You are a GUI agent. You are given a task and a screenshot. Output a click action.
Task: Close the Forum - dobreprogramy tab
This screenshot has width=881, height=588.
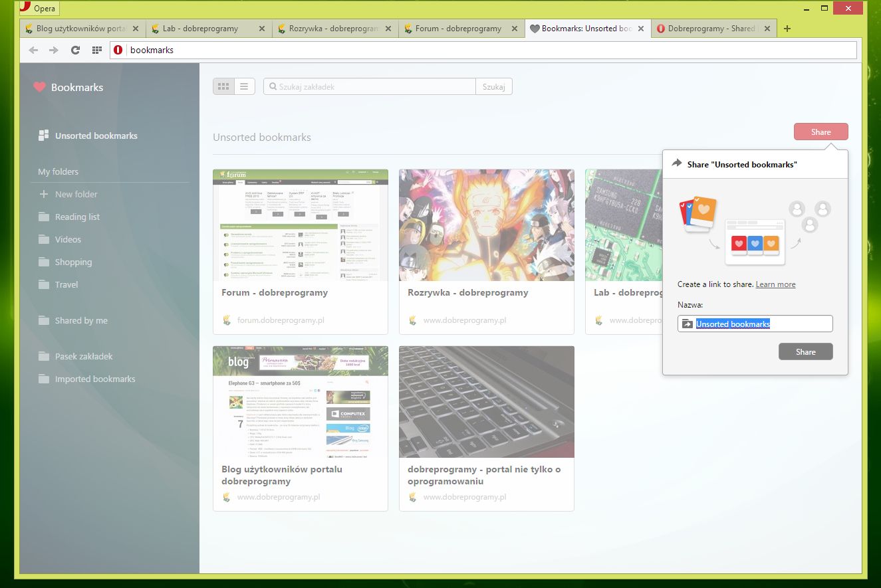515,29
